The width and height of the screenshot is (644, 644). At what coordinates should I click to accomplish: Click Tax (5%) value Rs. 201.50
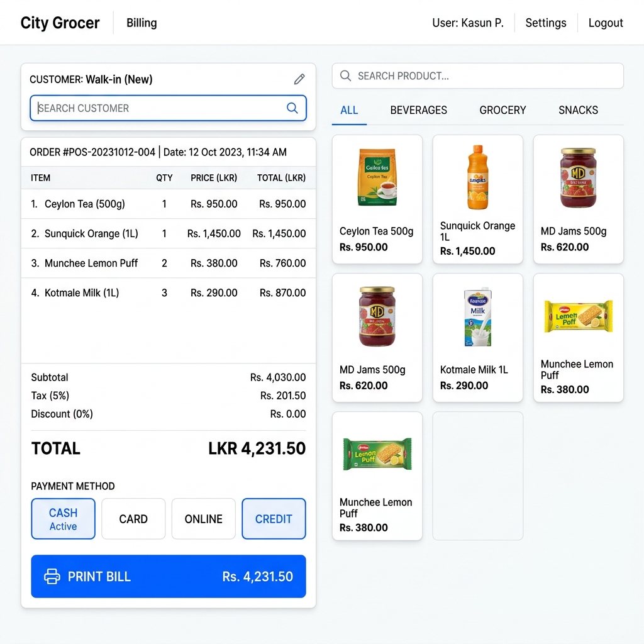click(283, 396)
